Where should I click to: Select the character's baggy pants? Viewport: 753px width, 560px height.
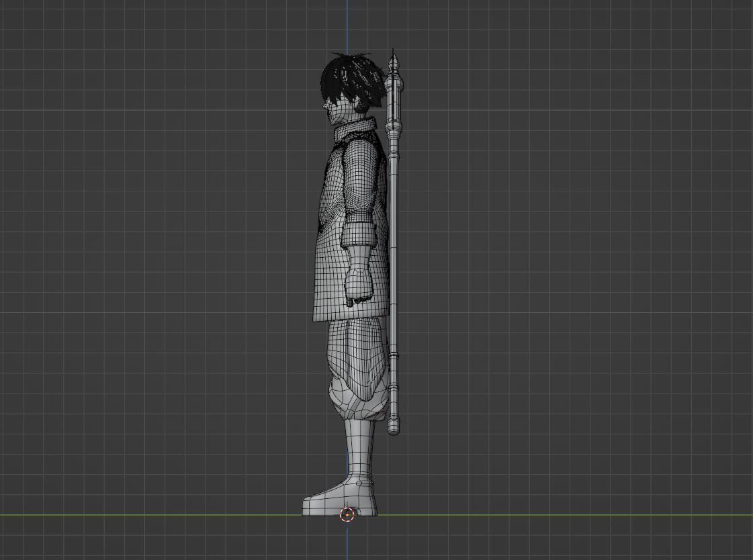tap(358, 369)
